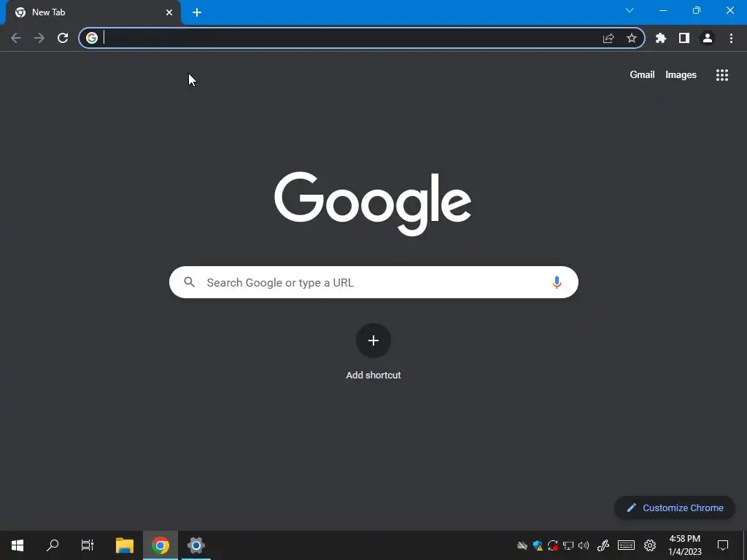
Task: Restore down the Chrome window
Action: pyautogui.click(x=697, y=10)
